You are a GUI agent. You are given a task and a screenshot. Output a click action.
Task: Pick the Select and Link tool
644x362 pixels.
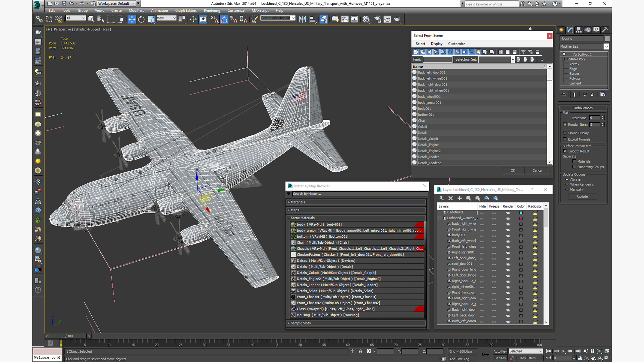[x=39, y=19]
